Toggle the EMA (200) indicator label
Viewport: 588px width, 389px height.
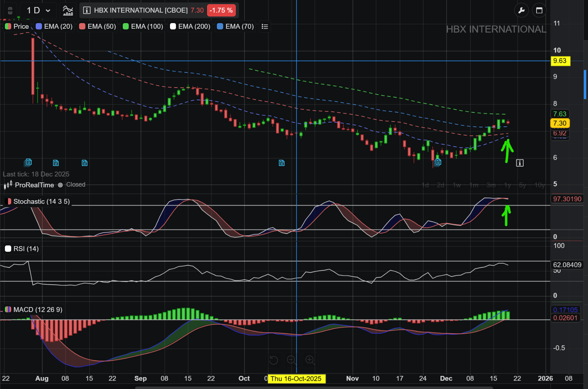click(x=190, y=27)
